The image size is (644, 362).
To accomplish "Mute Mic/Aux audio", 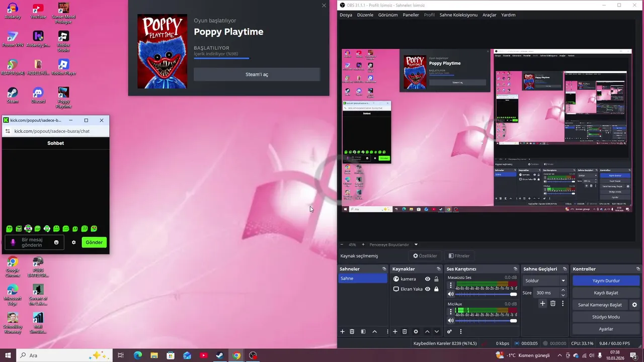I will pyautogui.click(x=451, y=320).
